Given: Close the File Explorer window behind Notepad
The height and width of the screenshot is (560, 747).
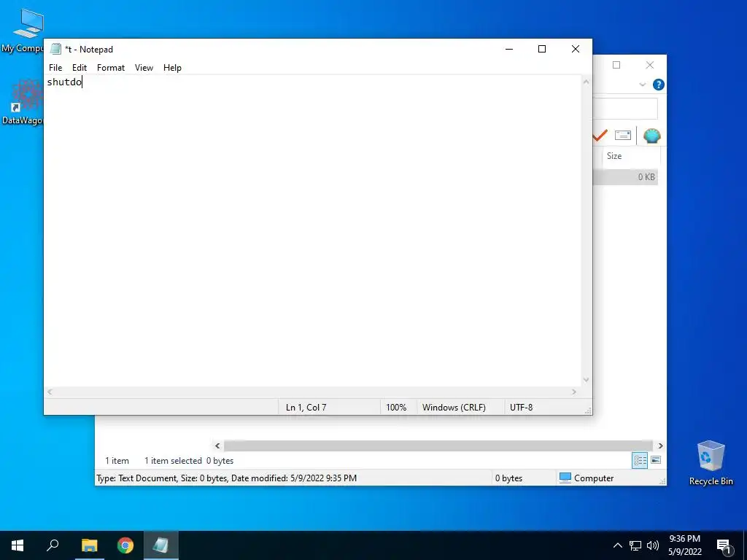Looking at the screenshot, I should [x=650, y=65].
